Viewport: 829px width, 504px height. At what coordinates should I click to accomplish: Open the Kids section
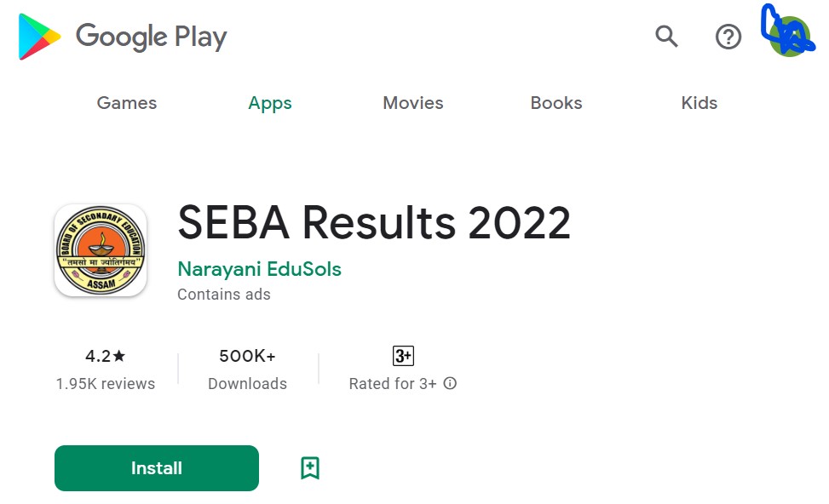pyautogui.click(x=699, y=102)
